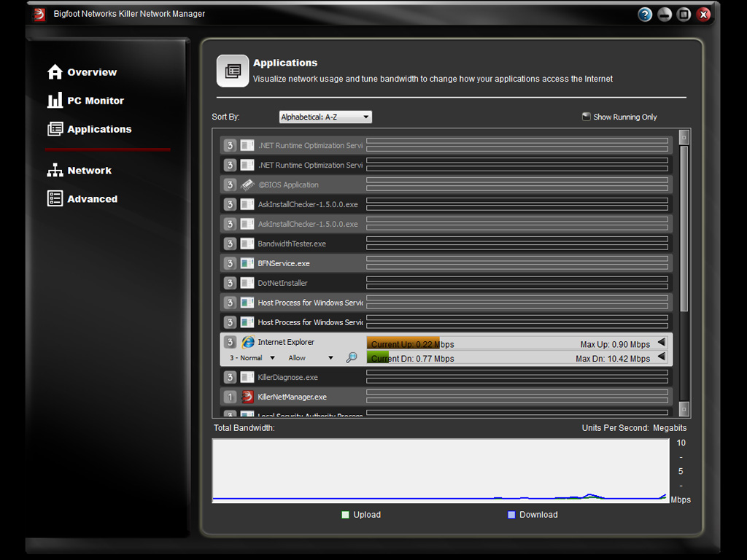Click priority badge on DotNetInstaller row

coord(230,283)
